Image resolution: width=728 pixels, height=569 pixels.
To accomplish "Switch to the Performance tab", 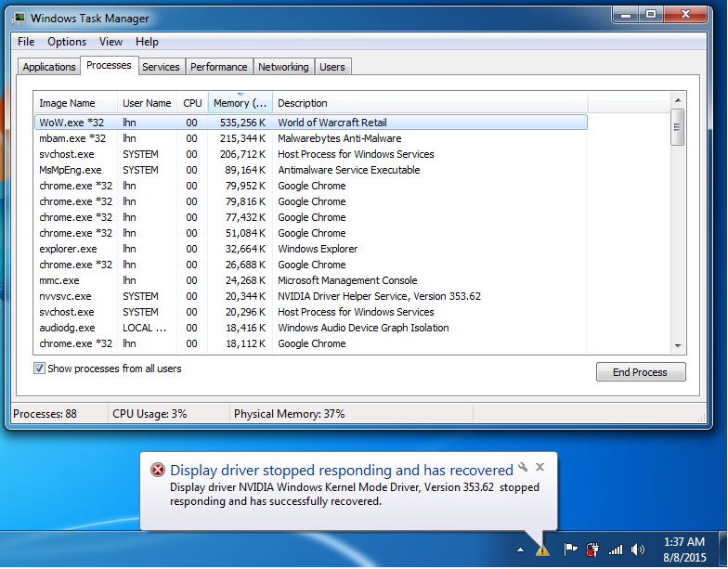I will 219,67.
